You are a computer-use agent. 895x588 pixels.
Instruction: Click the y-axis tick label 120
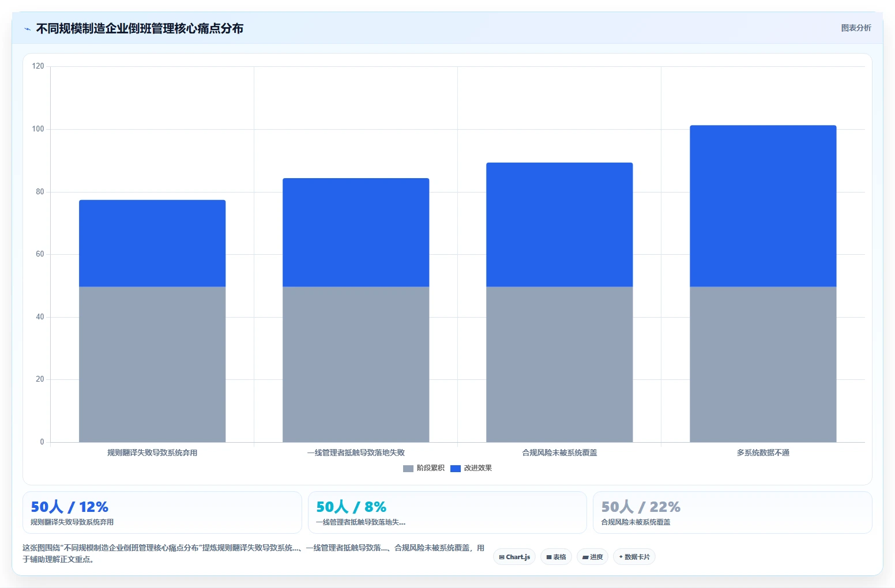pyautogui.click(x=38, y=66)
